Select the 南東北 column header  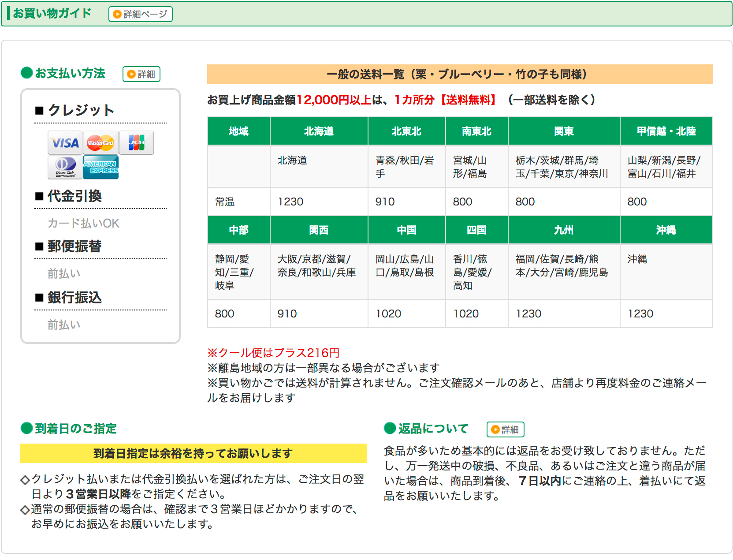pos(476,131)
